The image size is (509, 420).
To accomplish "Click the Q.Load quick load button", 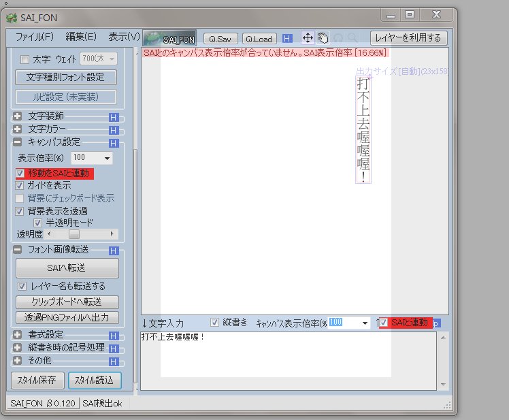I will 259,39.
